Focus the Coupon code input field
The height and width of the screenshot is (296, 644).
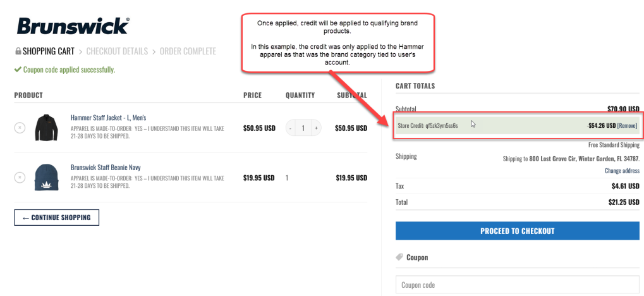[517, 285]
